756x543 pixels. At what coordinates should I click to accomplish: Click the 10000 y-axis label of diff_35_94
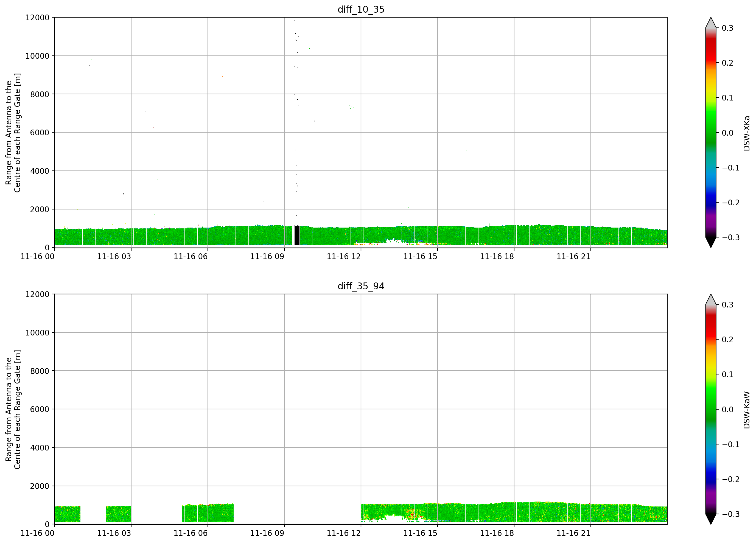tap(37, 333)
